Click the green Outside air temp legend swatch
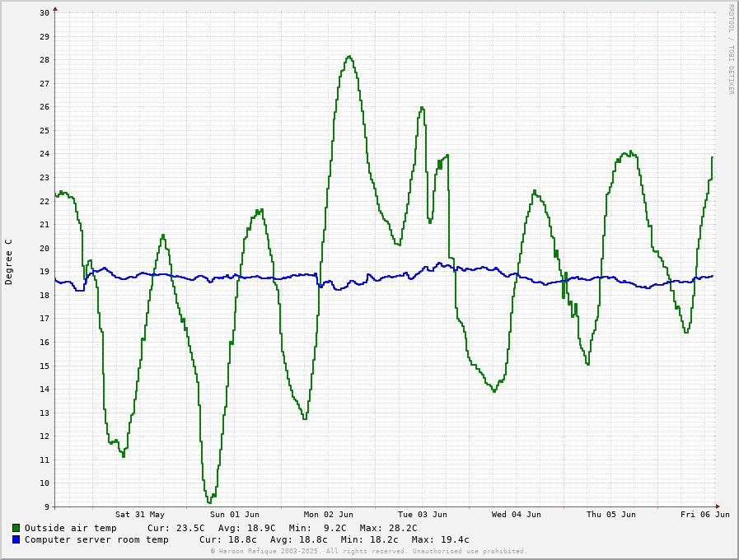This screenshot has width=739, height=560. pyautogui.click(x=16, y=528)
